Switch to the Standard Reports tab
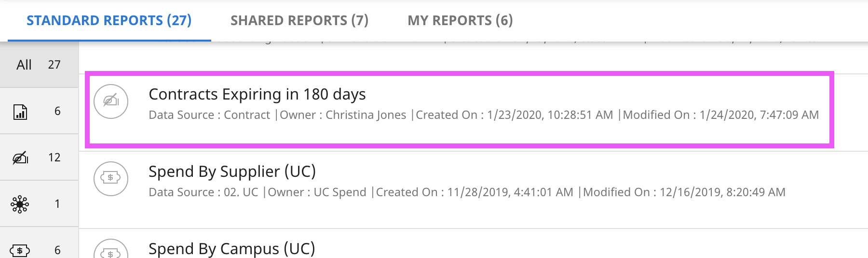The image size is (868, 258). pyautogui.click(x=109, y=21)
